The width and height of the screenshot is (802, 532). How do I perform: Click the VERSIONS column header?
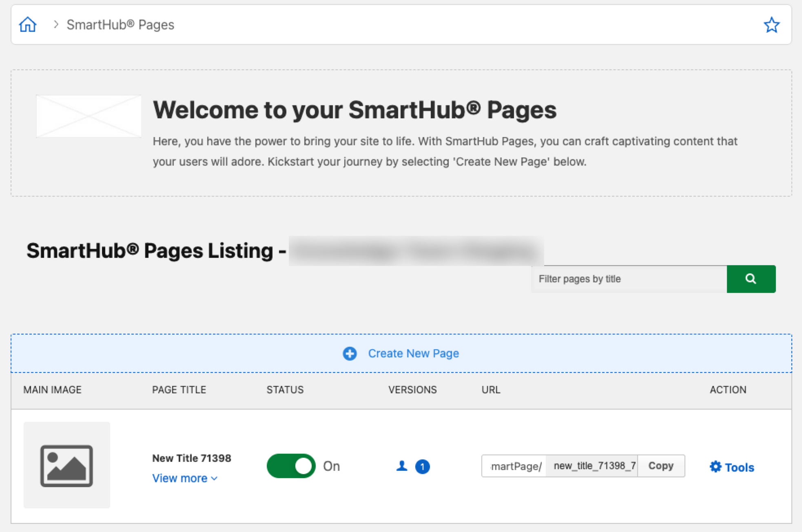point(413,390)
